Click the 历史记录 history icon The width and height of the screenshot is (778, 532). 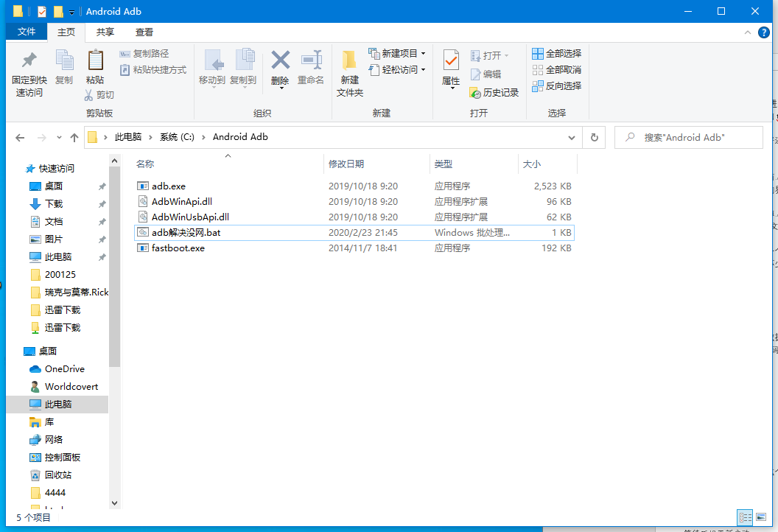(x=475, y=93)
